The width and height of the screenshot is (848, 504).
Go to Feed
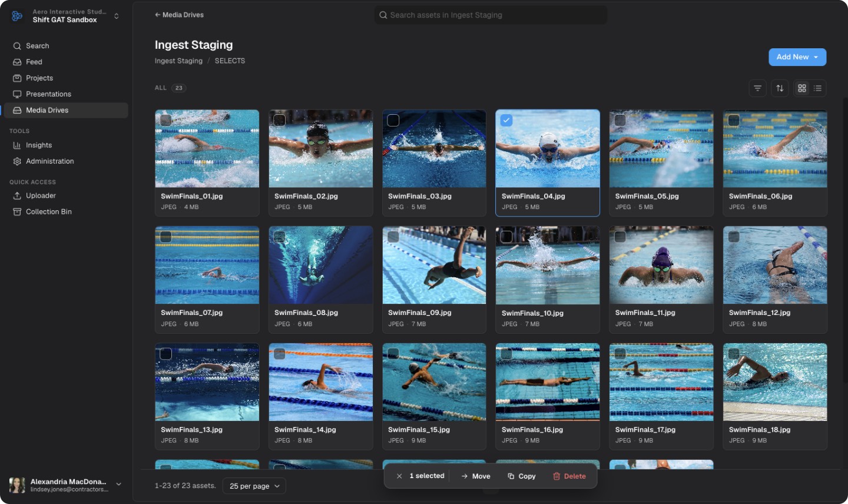[66, 62]
